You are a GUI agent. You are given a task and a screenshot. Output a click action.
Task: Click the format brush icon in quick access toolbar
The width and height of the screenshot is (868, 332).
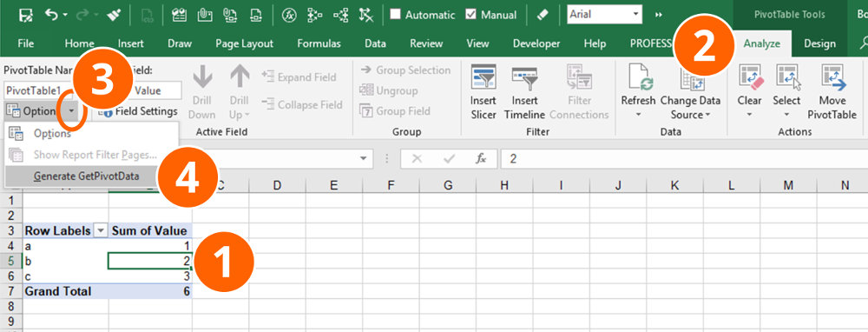(114, 15)
